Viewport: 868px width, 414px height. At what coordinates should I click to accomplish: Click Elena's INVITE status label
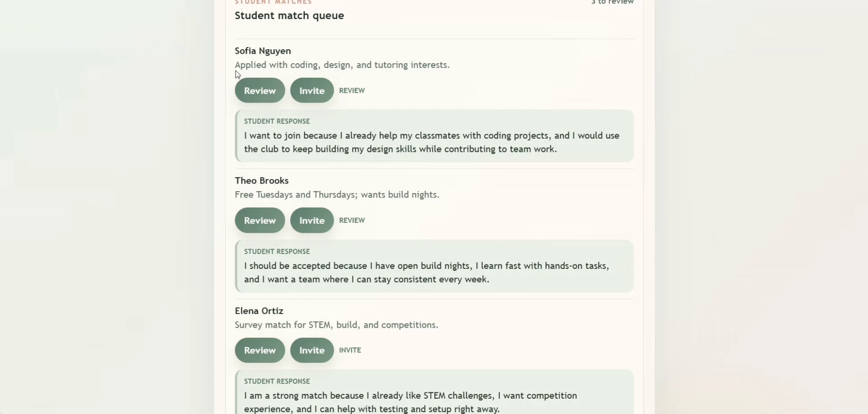click(x=350, y=350)
